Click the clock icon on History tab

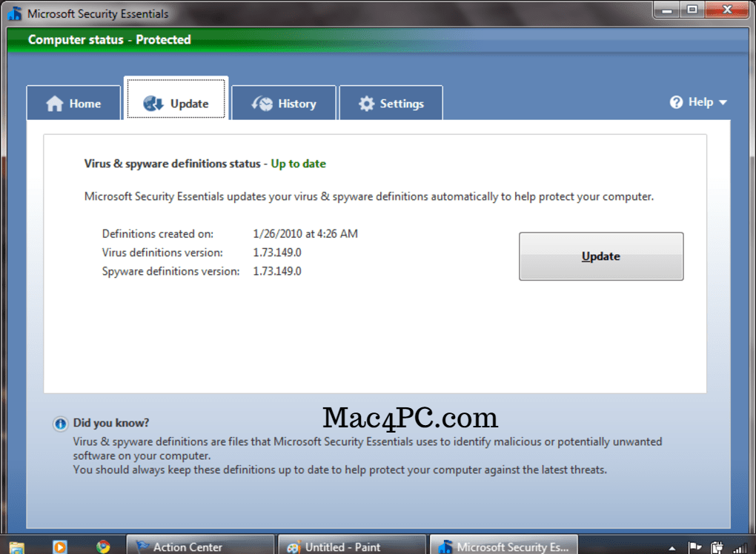point(262,103)
